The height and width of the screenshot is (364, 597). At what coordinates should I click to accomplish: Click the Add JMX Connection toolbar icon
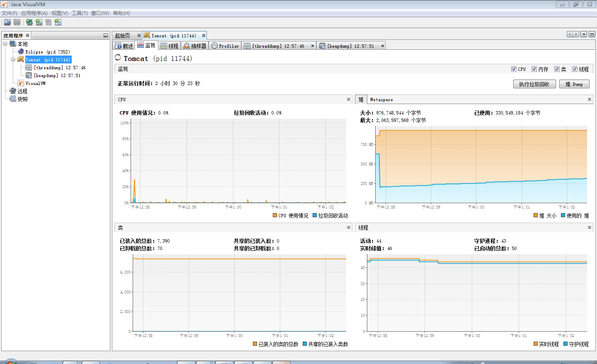pyautogui.click(x=39, y=22)
